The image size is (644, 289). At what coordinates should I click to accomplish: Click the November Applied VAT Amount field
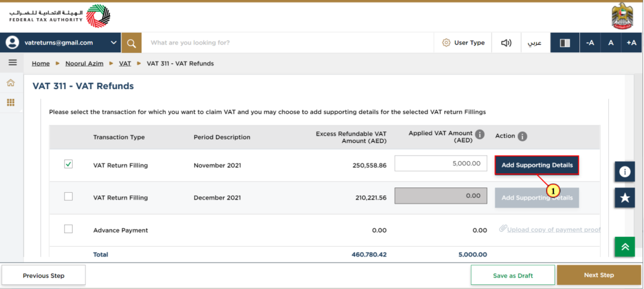click(441, 163)
